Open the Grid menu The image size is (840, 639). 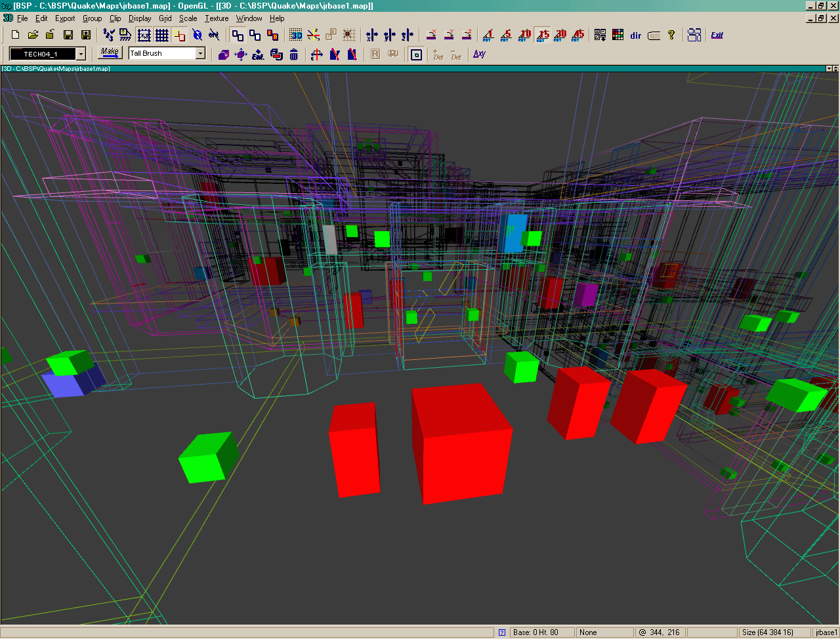pyautogui.click(x=165, y=18)
